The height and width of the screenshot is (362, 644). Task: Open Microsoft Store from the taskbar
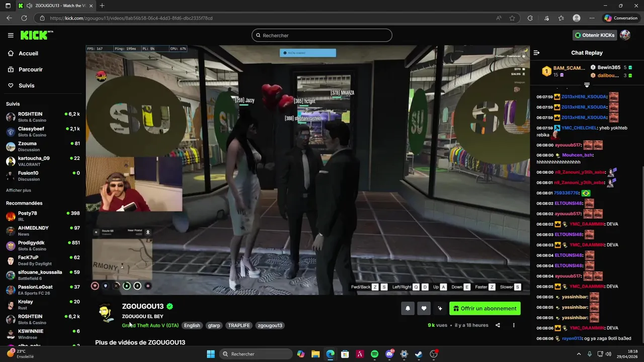[345, 354]
